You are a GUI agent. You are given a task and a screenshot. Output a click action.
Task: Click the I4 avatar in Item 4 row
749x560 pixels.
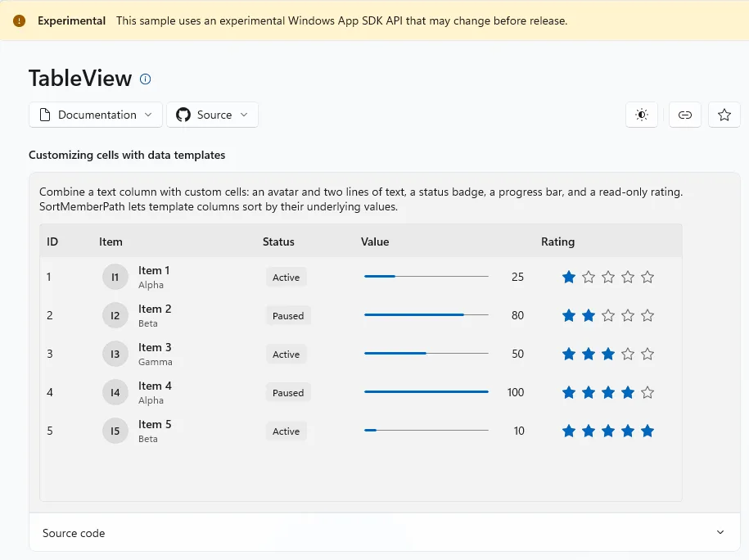point(115,392)
